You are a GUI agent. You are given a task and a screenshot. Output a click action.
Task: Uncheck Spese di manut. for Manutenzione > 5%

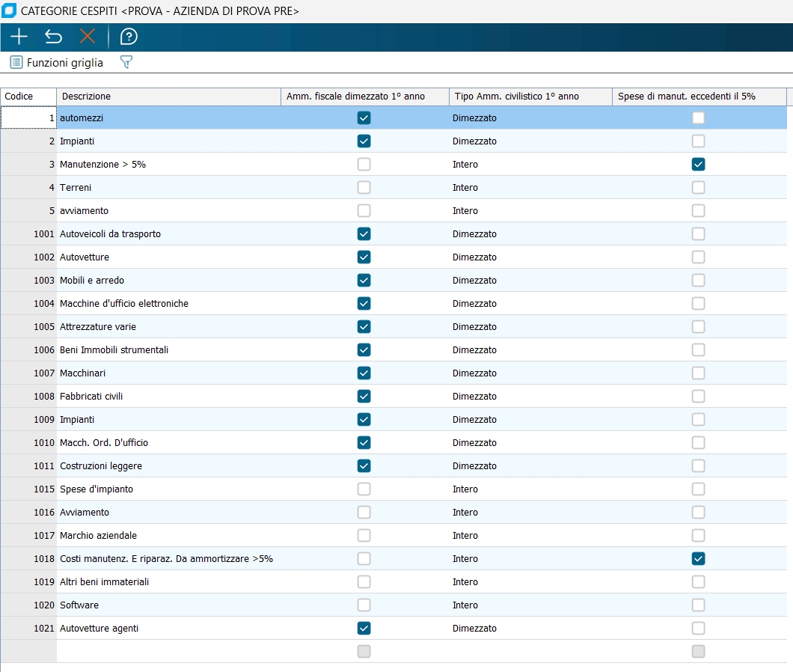698,164
